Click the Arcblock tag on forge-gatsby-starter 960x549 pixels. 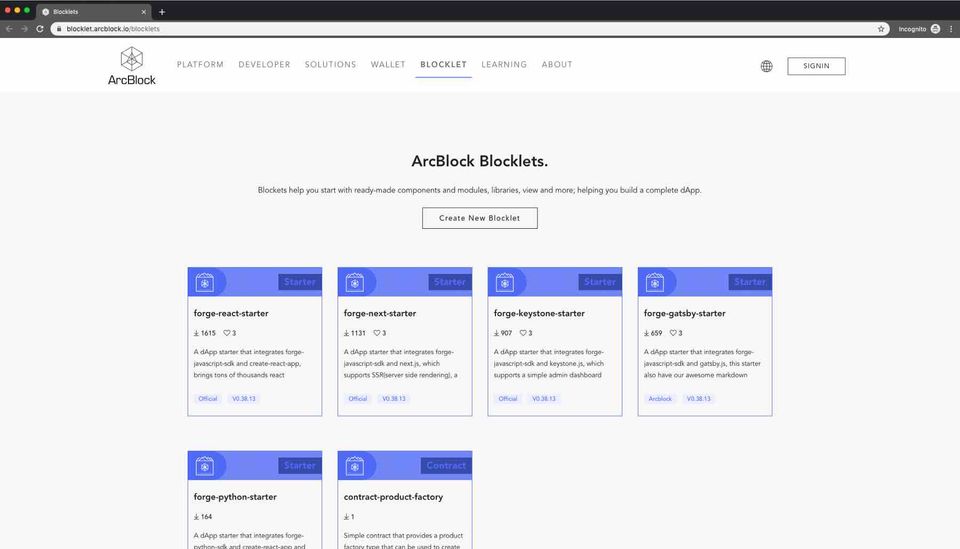(x=660, y=398)
